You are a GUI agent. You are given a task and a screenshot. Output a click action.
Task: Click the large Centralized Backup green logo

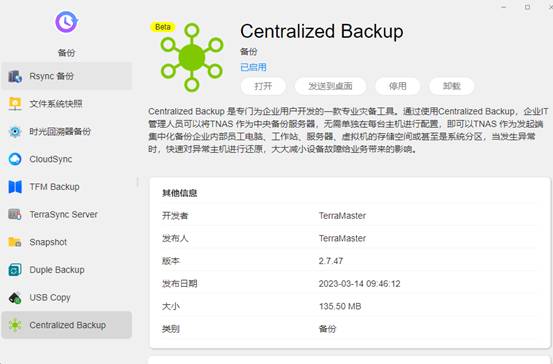pos(192,57)
